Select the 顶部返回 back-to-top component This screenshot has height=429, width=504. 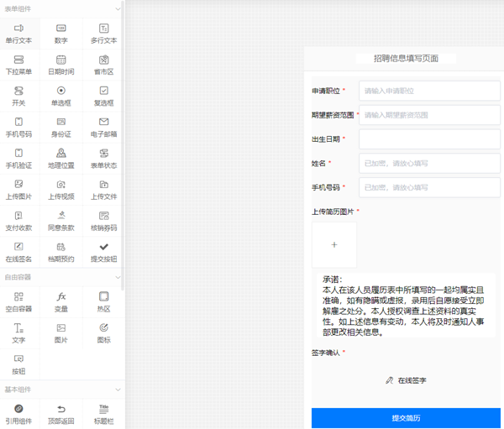(61, 414)
